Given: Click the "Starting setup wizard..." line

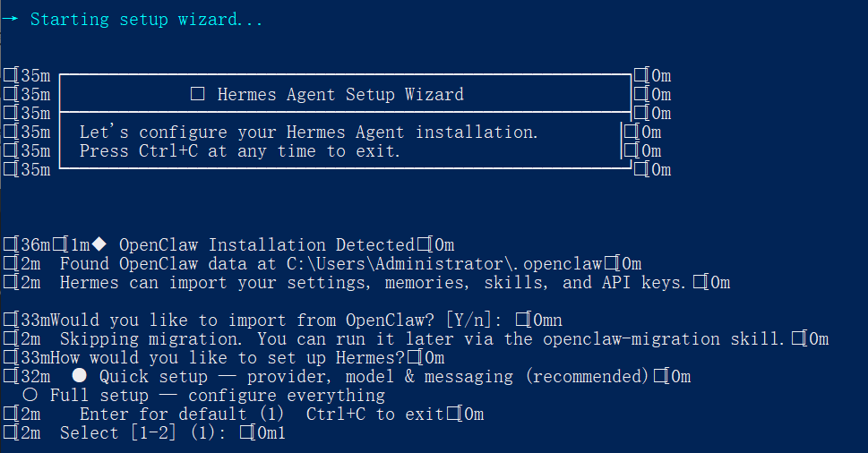Looking at the screenshot, I should pos(147,19).
